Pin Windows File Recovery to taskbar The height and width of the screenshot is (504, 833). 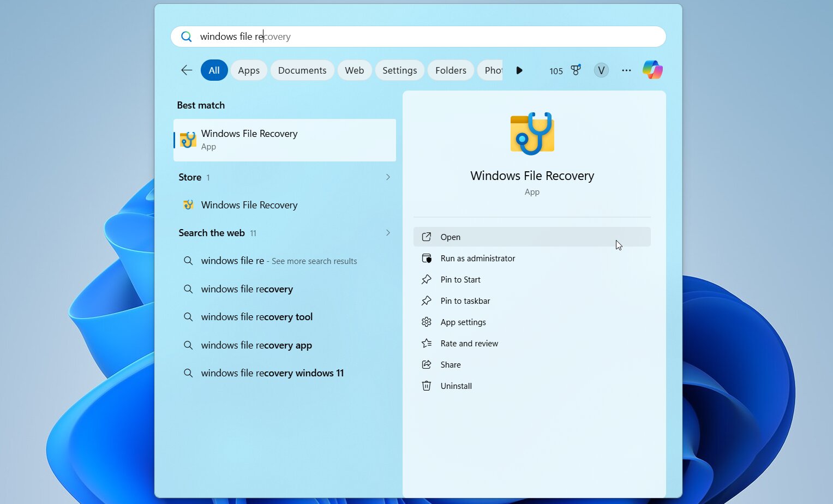pos(464,301)
